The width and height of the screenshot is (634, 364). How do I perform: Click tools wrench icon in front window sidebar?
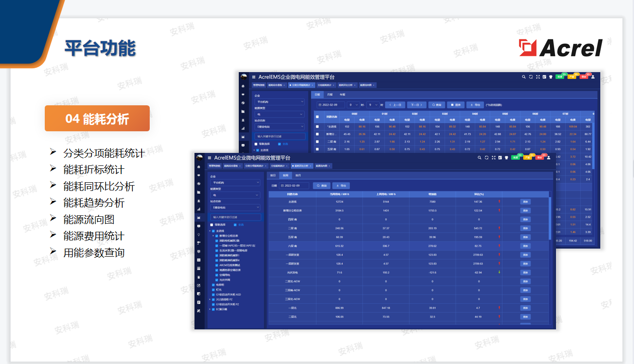click(199, 311)
